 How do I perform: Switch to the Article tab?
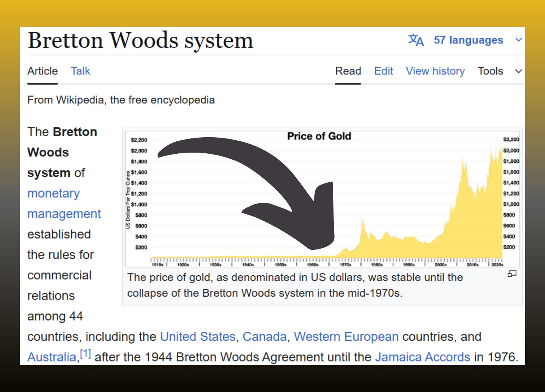tap(43, 71)
